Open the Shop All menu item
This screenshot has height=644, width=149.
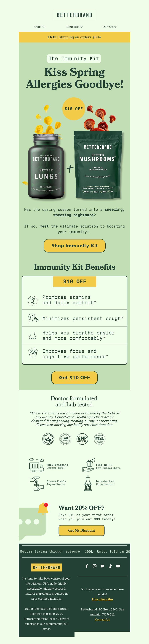tap(39, 27)
